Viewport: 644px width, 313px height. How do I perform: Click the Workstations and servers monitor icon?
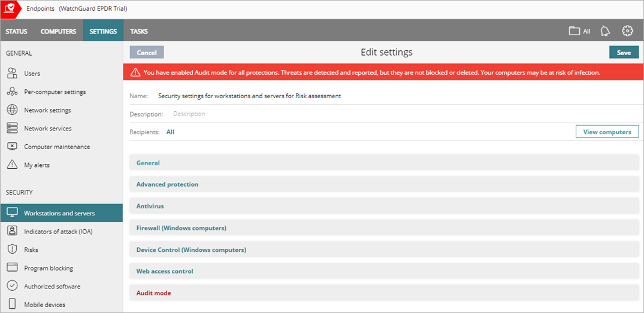coord(13,213)
